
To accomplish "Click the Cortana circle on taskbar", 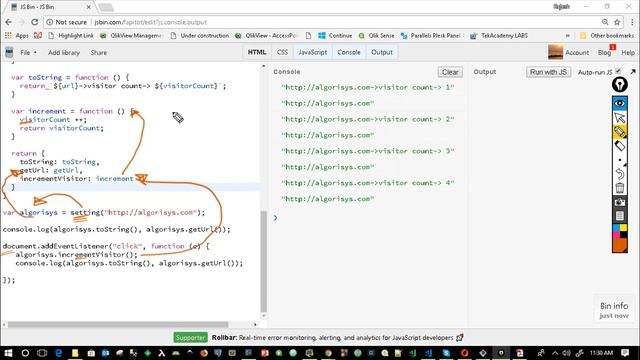I will click(25, 353).
